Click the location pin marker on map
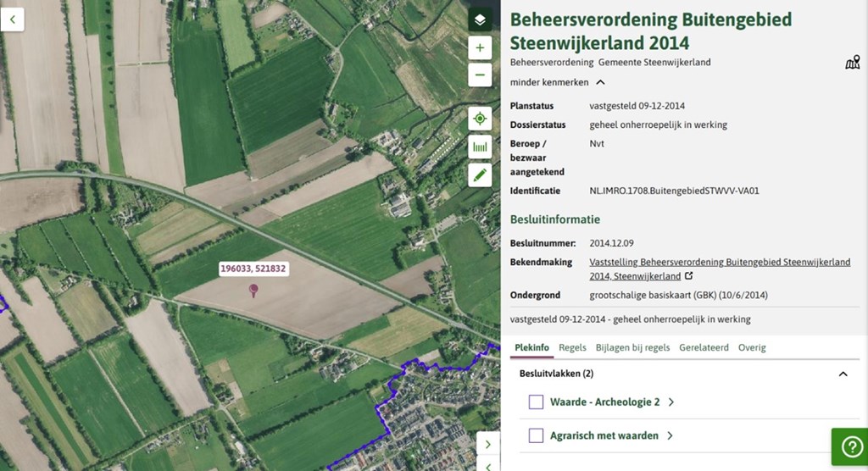 (x=253, y=290)
